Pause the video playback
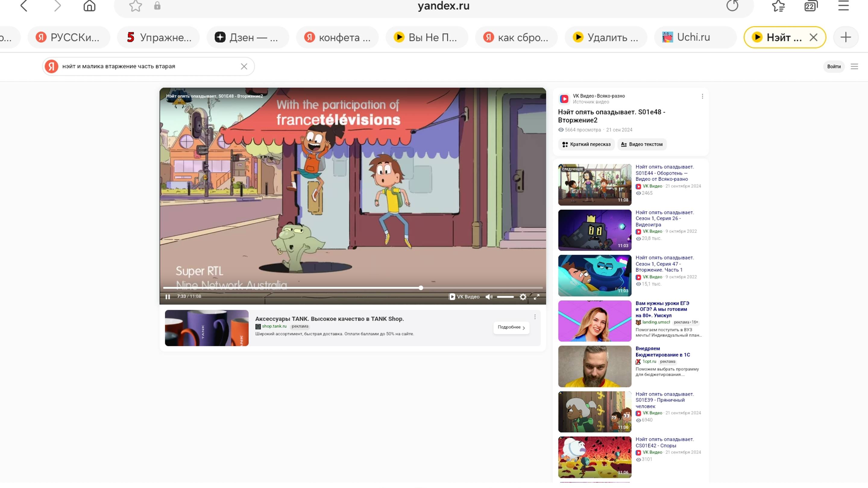868x488 pixels. point(168,297)
